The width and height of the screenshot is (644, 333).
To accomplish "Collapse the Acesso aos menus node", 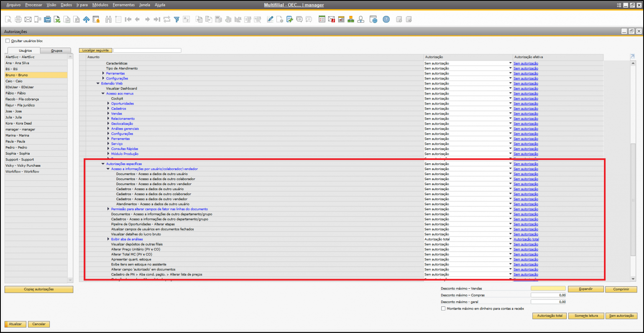I will pyautogui.click(x=103, y=94).
